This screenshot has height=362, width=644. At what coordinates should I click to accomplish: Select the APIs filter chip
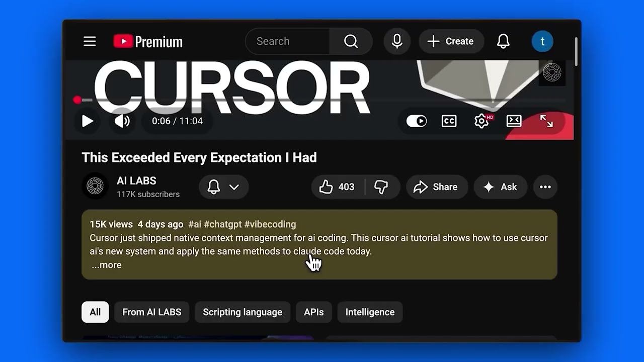[x=314, y=312]
